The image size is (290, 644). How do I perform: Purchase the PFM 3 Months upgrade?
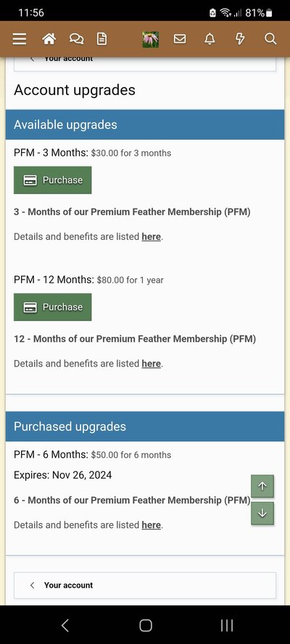click(53, 180)
